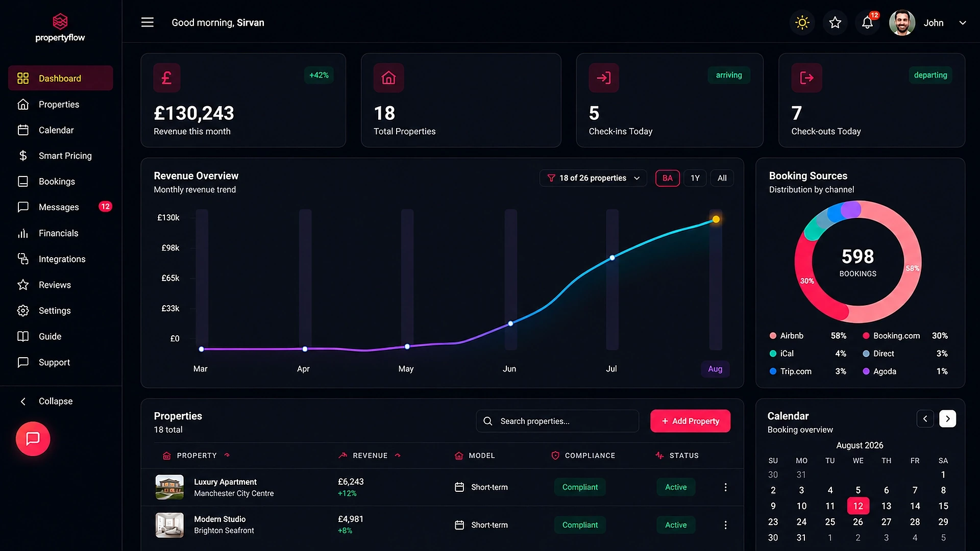
Task: Go to previous month in Calendar
Action: coord(925,419)
